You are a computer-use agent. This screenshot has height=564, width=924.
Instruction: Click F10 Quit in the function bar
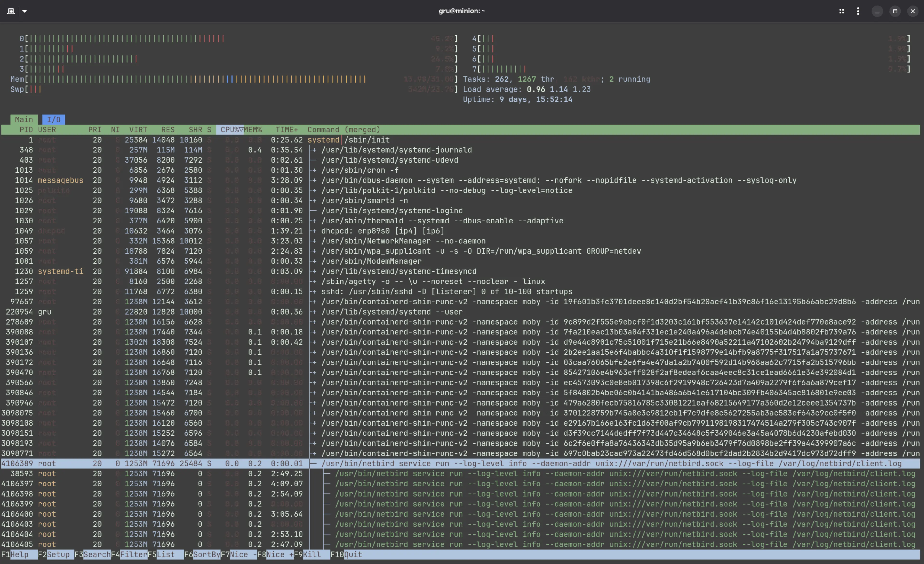346,555
